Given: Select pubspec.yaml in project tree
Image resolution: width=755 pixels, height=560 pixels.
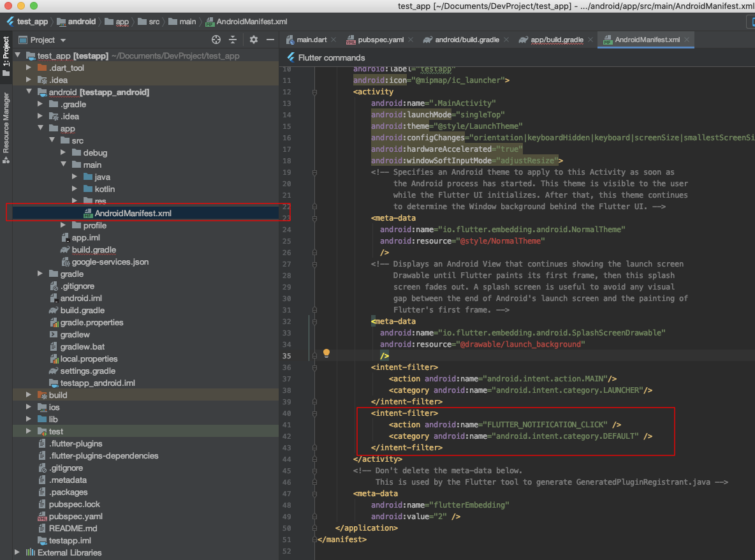Looking at the screenshot, I should [x=76, y=516].
